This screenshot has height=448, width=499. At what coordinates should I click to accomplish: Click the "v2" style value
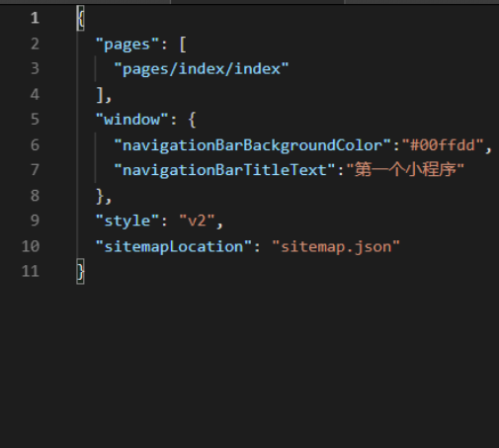pos(197,221)
